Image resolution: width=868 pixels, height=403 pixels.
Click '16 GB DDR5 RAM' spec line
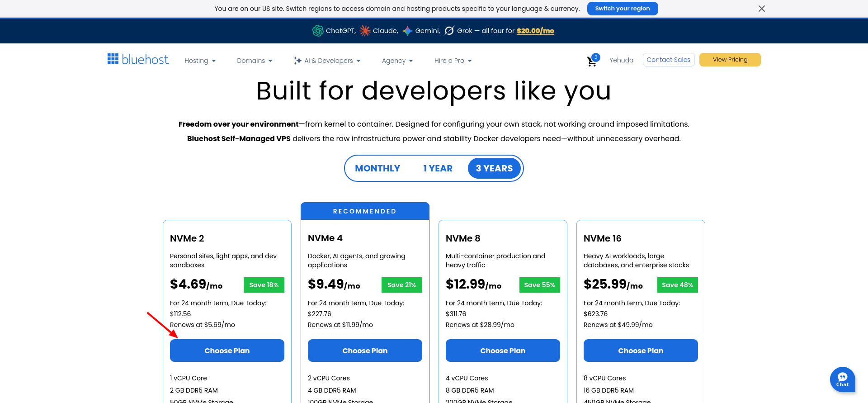coord(609,390)
